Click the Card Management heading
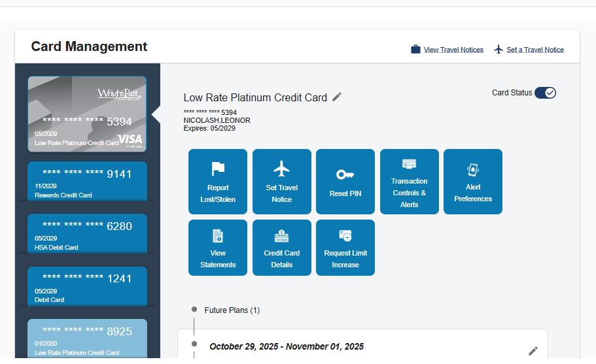The width and height of the screenshot is (596, 364). tap(89, 46)
